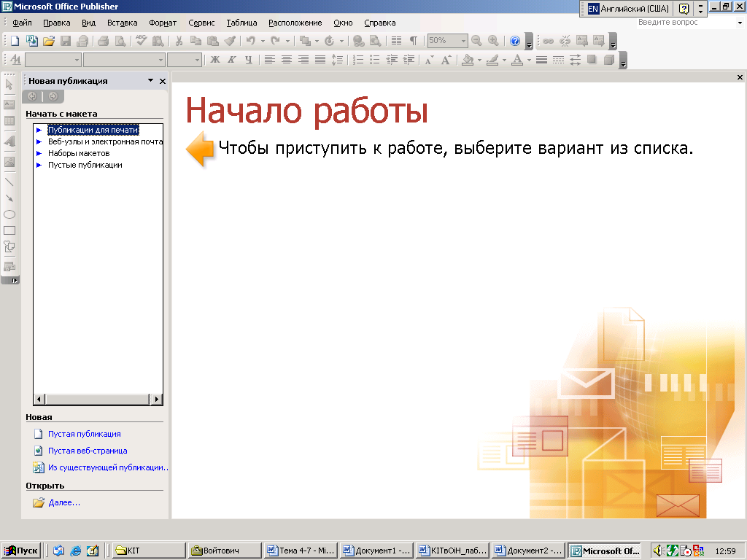
Task: Click the New blank publication toolbar icon
Action: 15,41
